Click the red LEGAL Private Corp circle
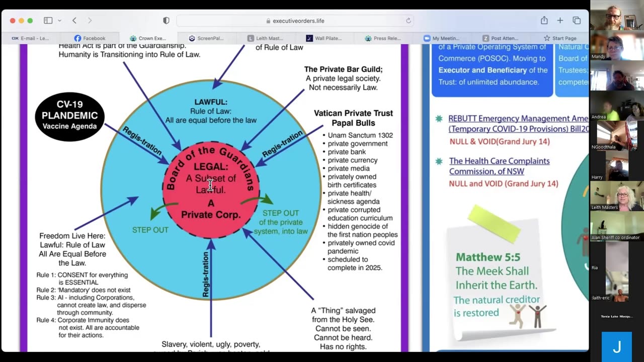This screenshot has height=362, width=644. 211,190
